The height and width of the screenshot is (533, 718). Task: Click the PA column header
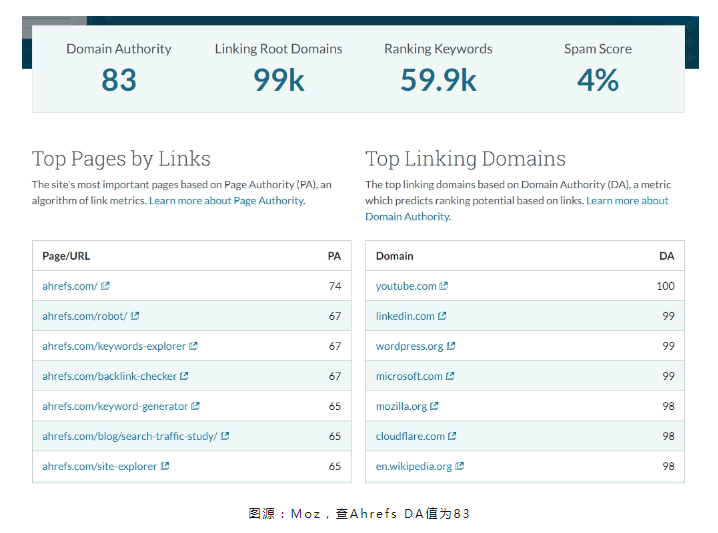pos(334,256)
